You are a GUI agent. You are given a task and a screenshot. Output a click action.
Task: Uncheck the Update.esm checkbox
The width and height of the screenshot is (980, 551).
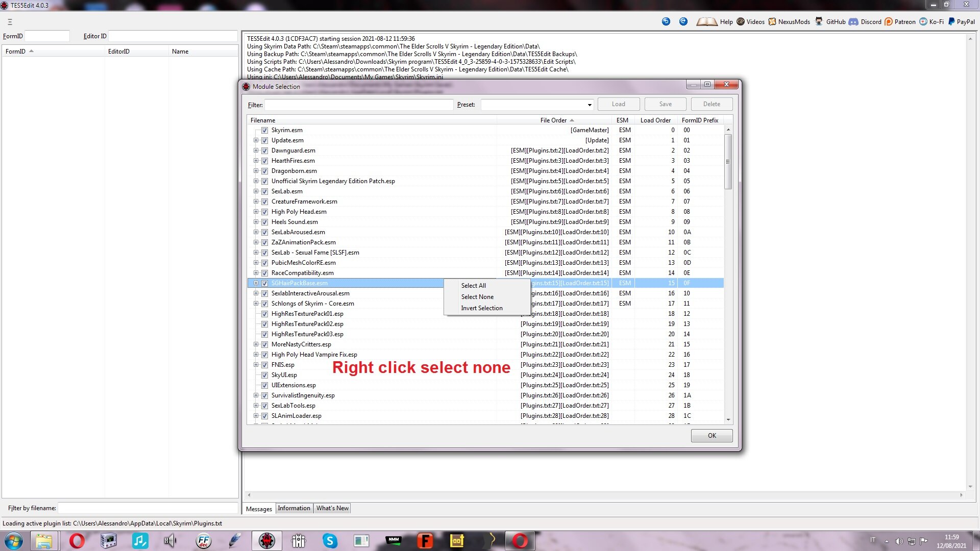pos(264,140)
